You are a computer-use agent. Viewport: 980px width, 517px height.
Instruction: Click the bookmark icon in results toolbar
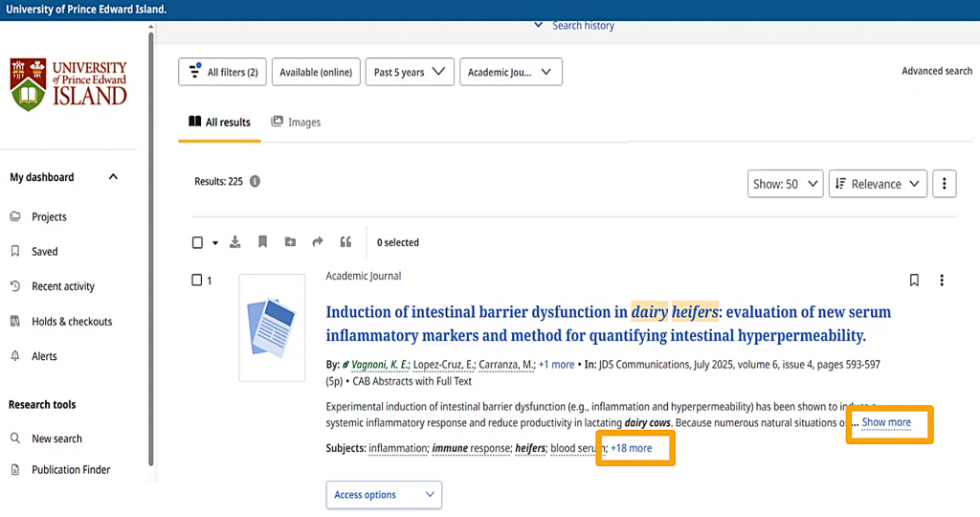tap(262, 242)
